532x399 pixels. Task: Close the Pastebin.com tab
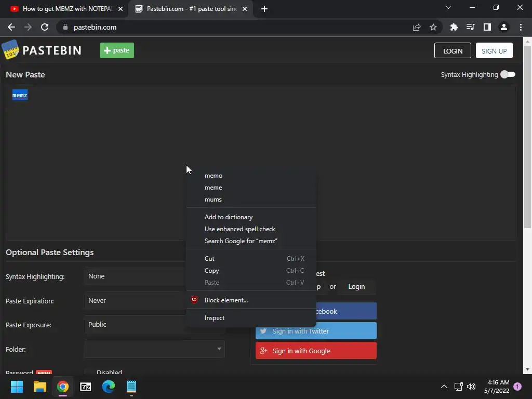pyautogui.click(x=245, y=9)
